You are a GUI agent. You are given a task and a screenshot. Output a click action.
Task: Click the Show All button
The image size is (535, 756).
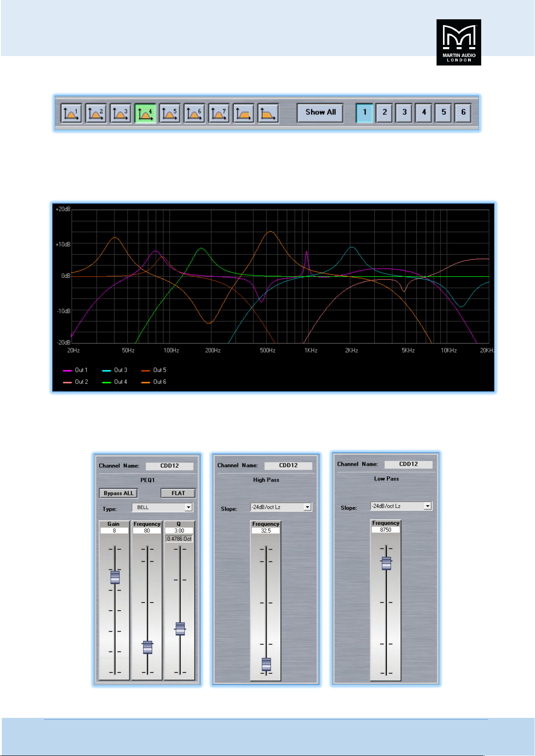pos(320,113)
